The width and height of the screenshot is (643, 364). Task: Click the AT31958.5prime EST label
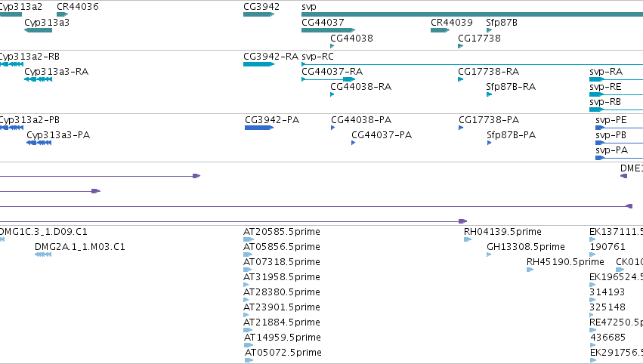282,277
